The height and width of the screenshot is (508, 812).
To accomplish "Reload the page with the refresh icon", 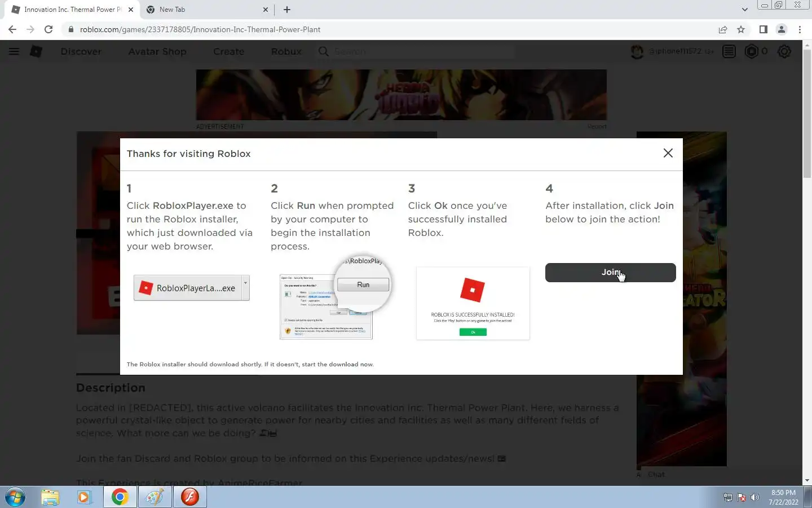I will click(x=48, y=29).
